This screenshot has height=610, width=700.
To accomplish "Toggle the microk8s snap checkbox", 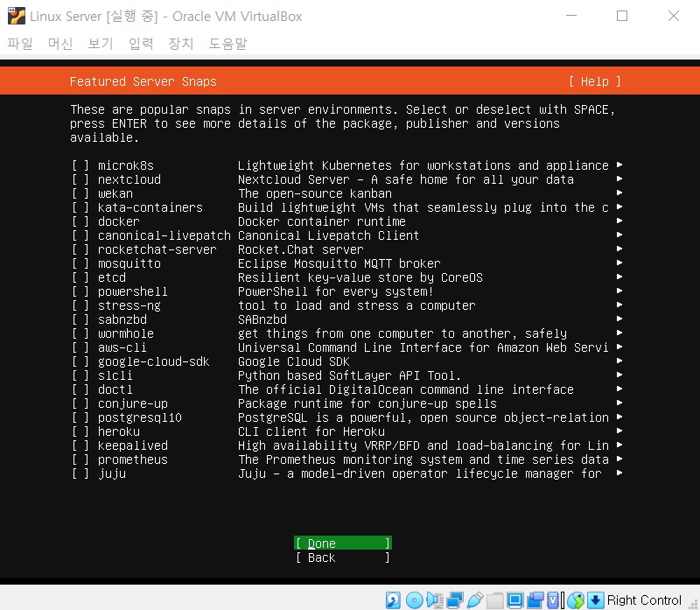I will pos(80,165).
